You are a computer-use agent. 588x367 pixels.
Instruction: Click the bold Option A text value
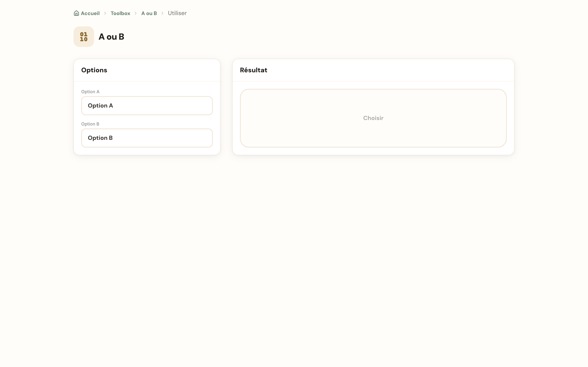coord(100,106)
